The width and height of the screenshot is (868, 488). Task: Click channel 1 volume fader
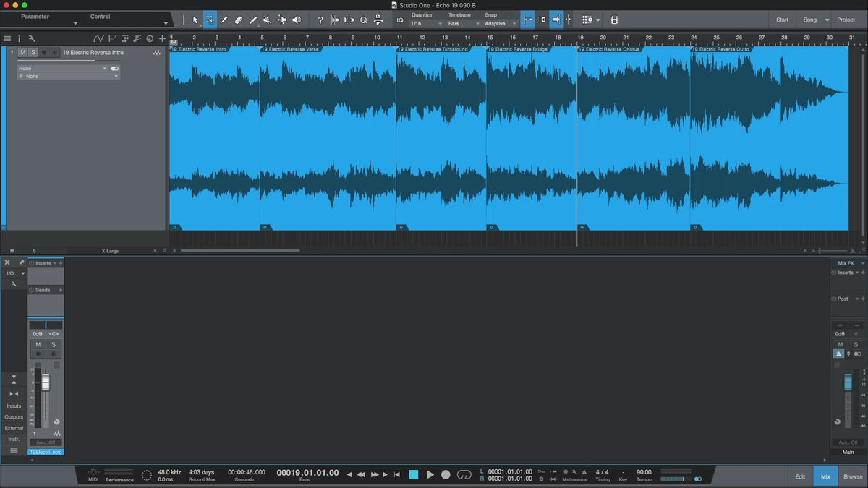tap(46, 382)
